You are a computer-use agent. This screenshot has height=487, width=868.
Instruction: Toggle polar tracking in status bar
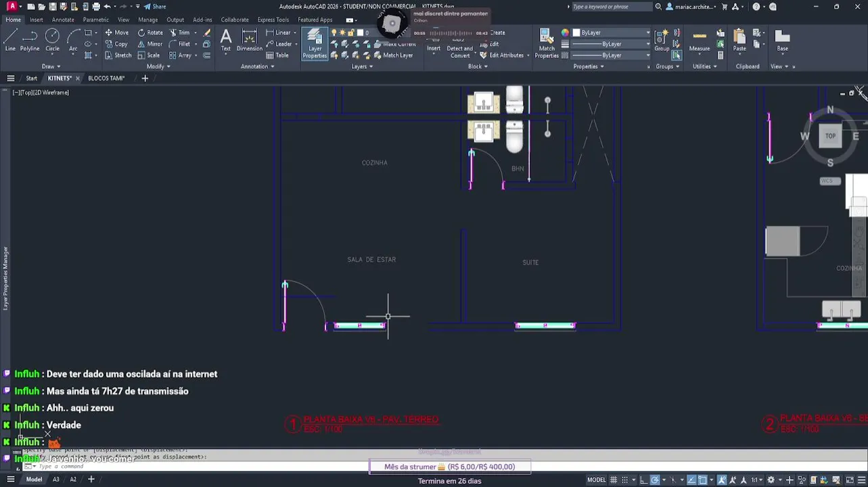(x=655, y=480)
